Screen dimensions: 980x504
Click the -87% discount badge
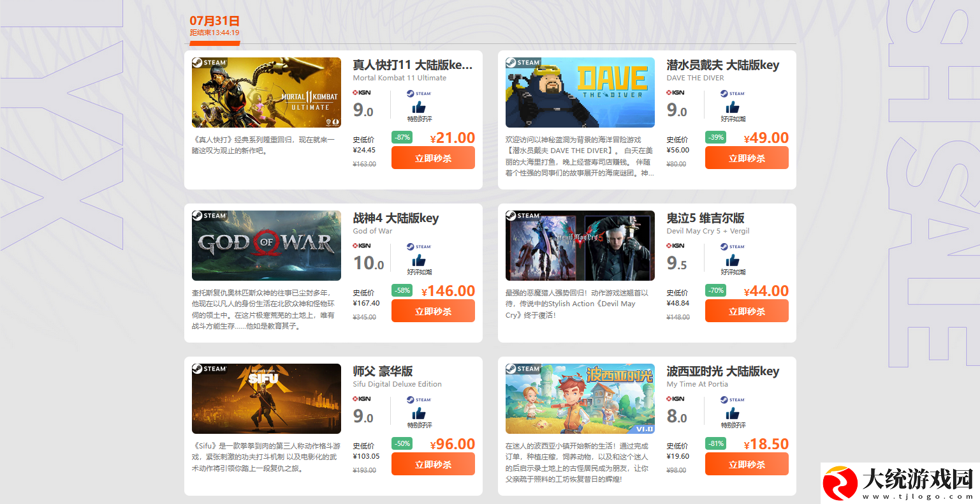(x=402, y=137)
